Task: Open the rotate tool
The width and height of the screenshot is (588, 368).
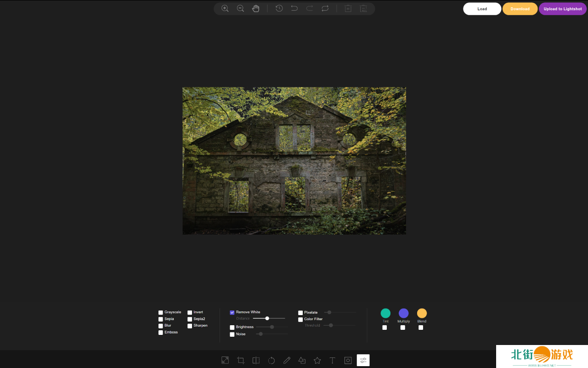Action: [x=271, y=360]
